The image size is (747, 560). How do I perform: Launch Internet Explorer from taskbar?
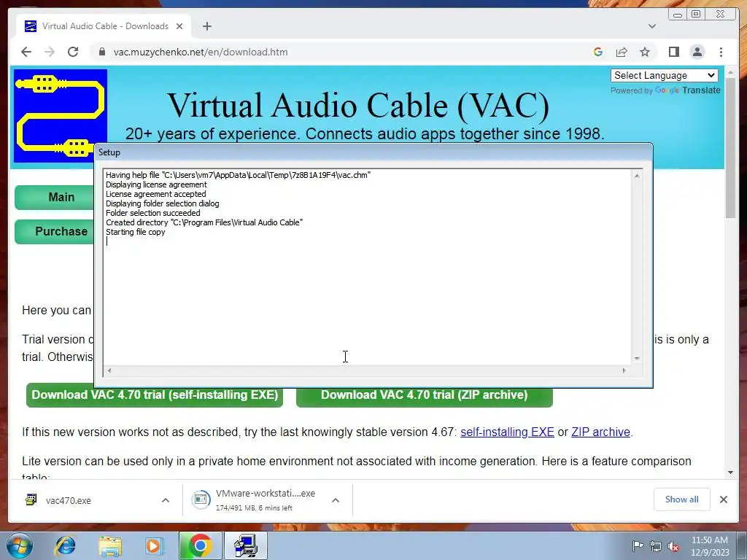(x=65, y=545)
